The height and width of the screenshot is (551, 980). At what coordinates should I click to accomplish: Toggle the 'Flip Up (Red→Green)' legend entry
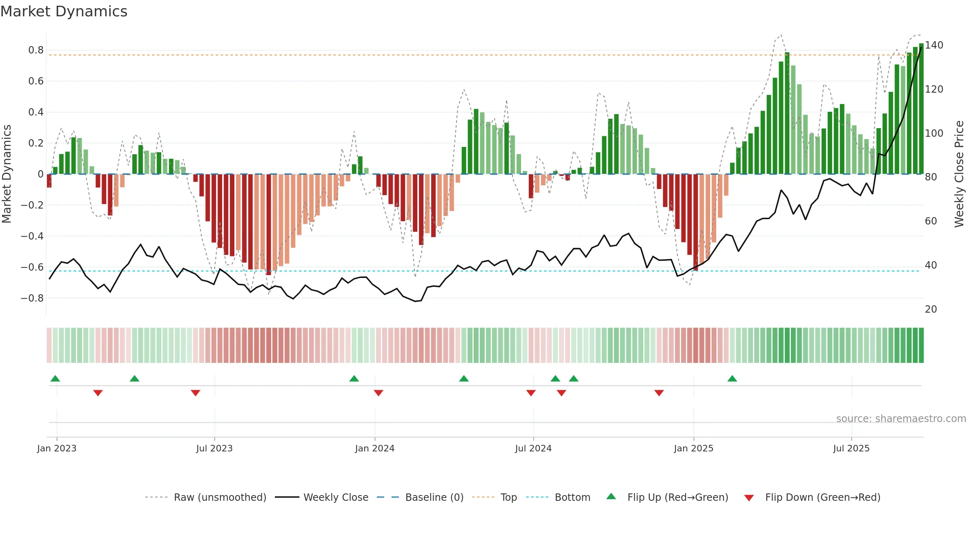[667, 497]
